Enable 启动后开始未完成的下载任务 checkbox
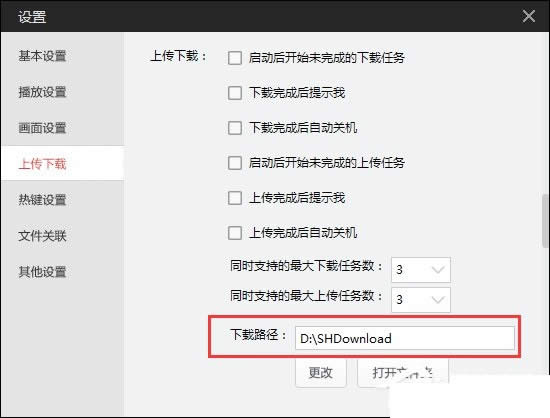Image resolution: width=550 pixels, height=418 pixels. 235,58
